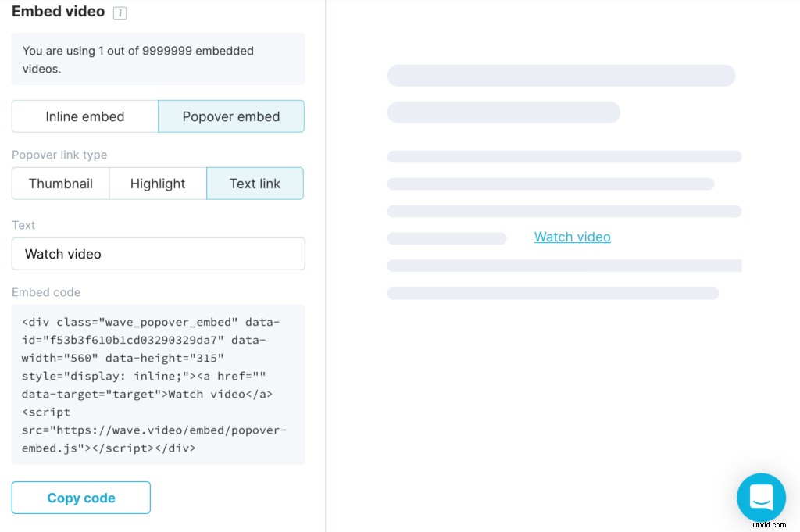
Task: Click the Watch video link in the preview
Action: 572,237
